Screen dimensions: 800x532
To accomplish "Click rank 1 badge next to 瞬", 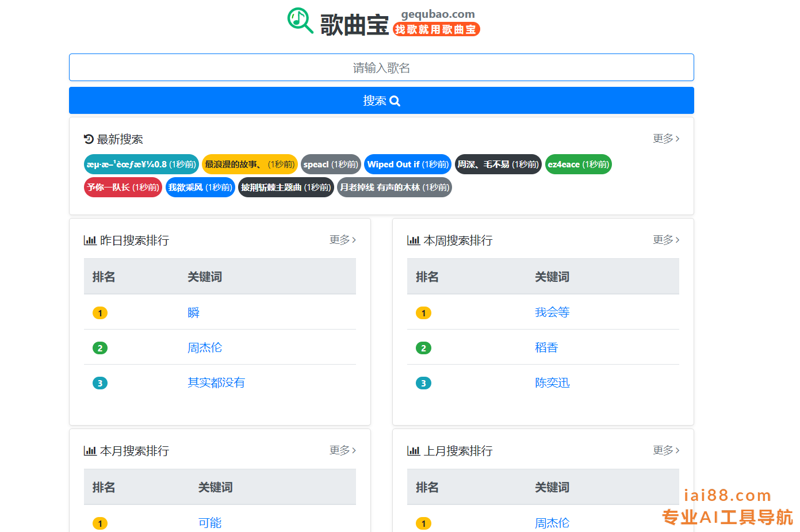I will (x=100, y=313).
